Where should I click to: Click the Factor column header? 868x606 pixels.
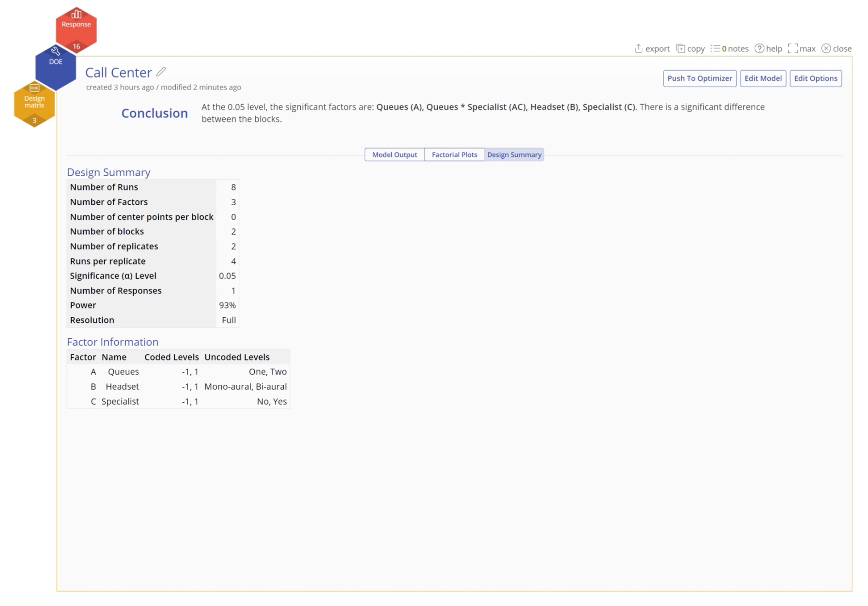83,357
